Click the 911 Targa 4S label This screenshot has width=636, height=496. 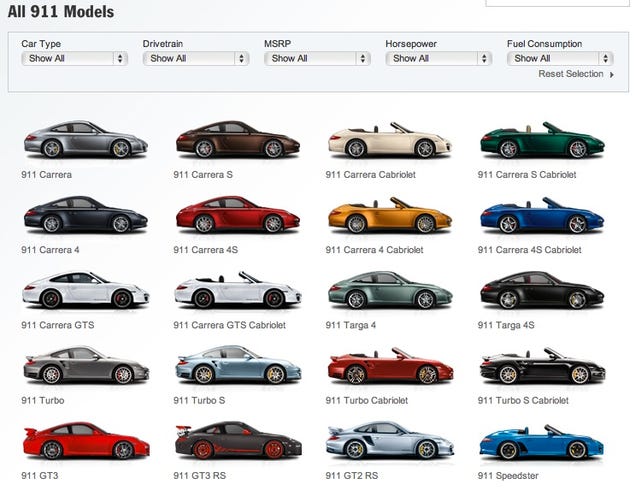point(506,325)
